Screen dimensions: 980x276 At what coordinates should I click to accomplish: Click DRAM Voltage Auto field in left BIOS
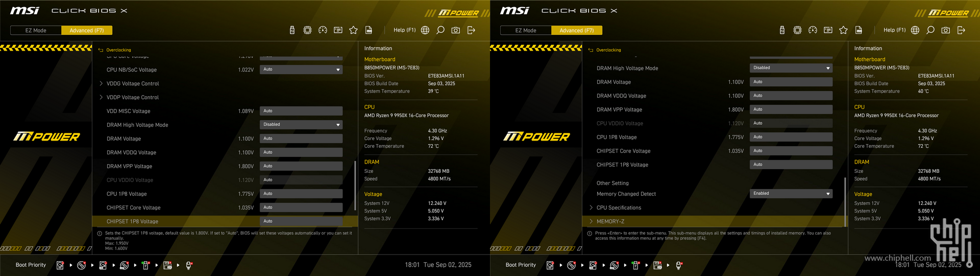(x=301, y=139)
